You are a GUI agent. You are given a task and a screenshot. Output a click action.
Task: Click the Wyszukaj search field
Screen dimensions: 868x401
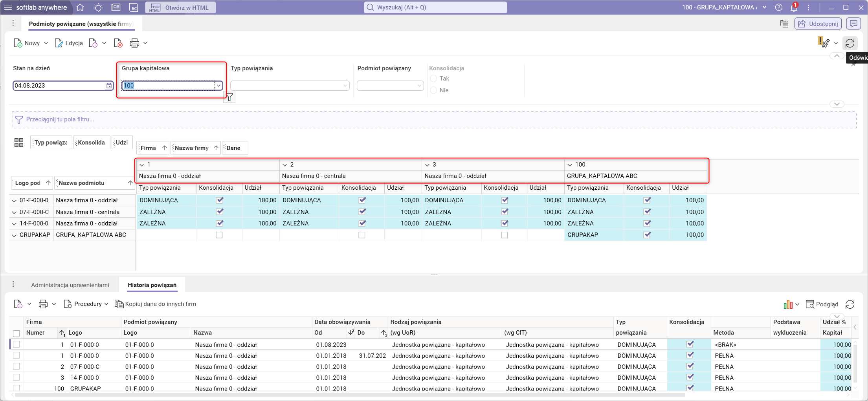(x=435, y=7)
